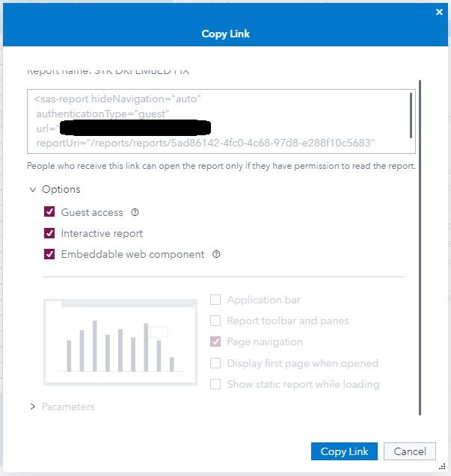This screenshot has height=476, width=451.
Task: Click the dialog's vertical scrollbar
Action: click(x=420, y=247)
